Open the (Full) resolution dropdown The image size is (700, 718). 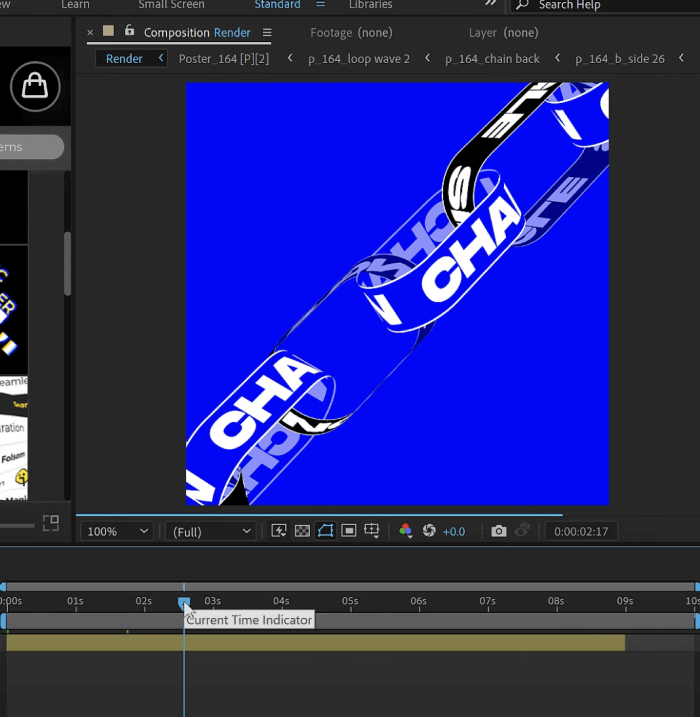tap(211, 531)
